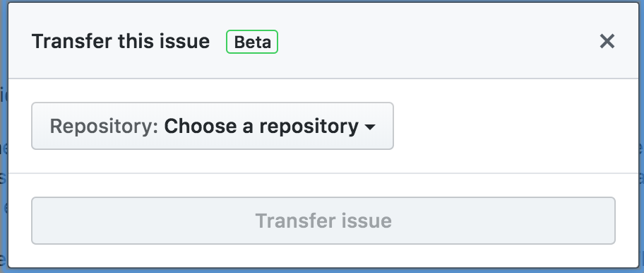Click the word "Beta" in header

pos(252,42)
